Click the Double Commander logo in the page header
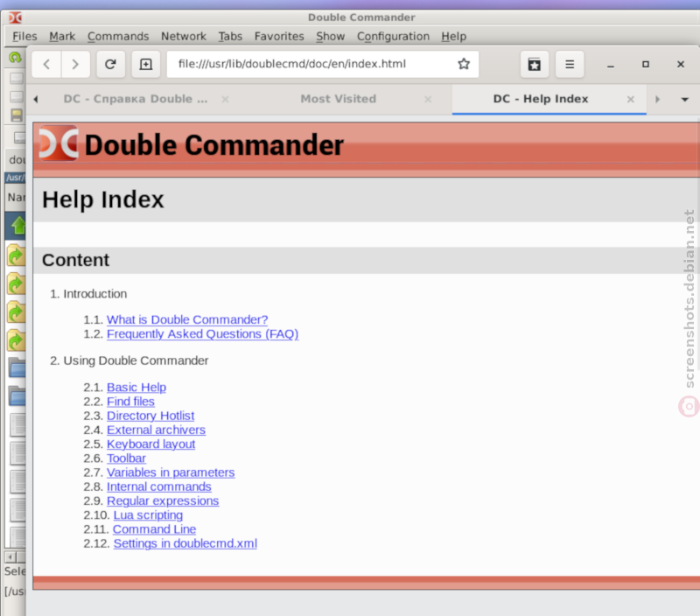 [59, 143]
